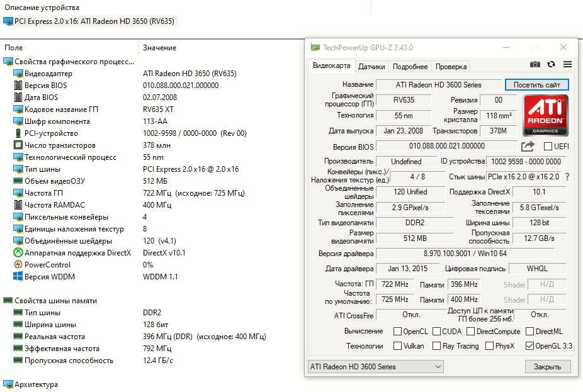This screenshot has height=392, width=583.
Task: Select the Свойства графического процессора tree item
Action: click(74, 62)
